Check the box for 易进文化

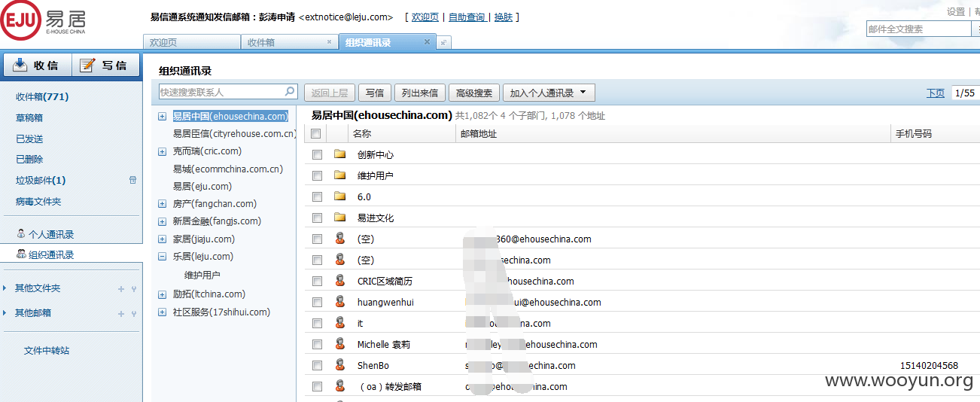pos(317,218)
